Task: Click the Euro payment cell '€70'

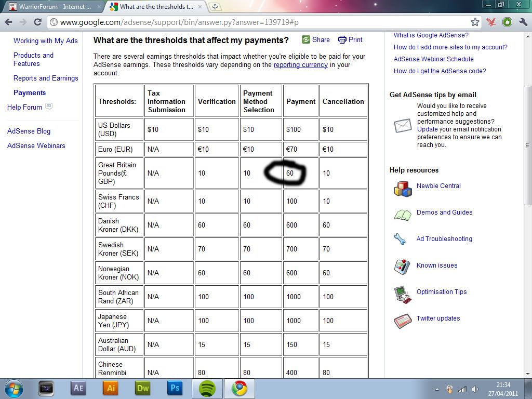Action: [301, 149]
